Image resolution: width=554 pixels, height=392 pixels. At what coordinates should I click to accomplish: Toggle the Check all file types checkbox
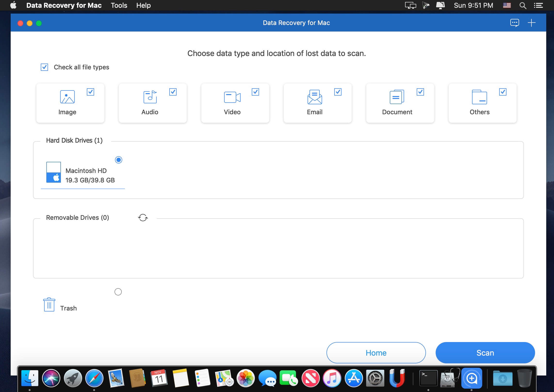[x=44, y=67]
